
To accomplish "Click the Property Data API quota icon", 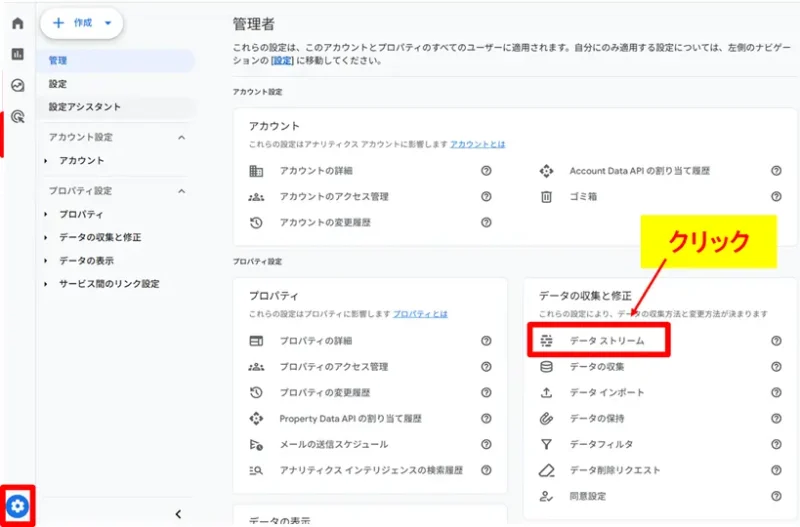I will 256,418.
